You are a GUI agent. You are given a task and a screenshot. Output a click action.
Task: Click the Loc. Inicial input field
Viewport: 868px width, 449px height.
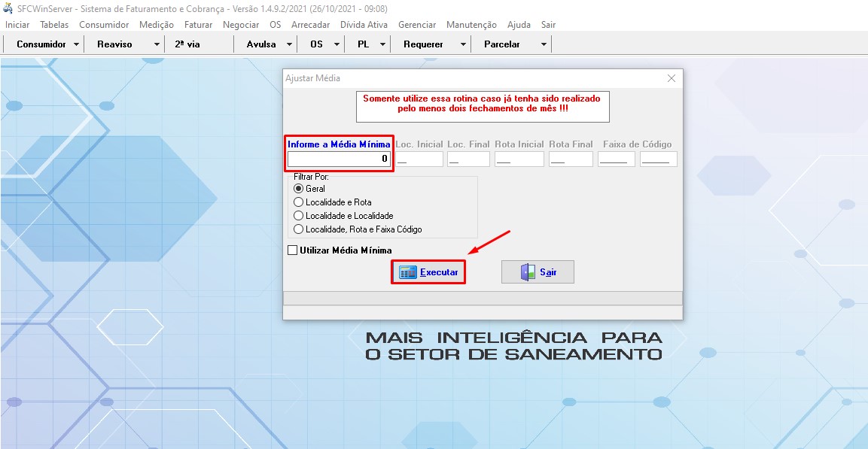[419, 159]
